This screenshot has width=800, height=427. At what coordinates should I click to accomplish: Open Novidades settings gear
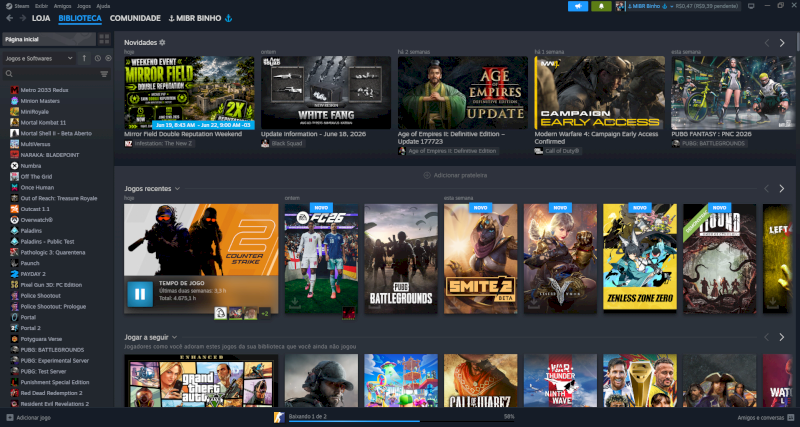pyautogui.click(x=162, y=42)
